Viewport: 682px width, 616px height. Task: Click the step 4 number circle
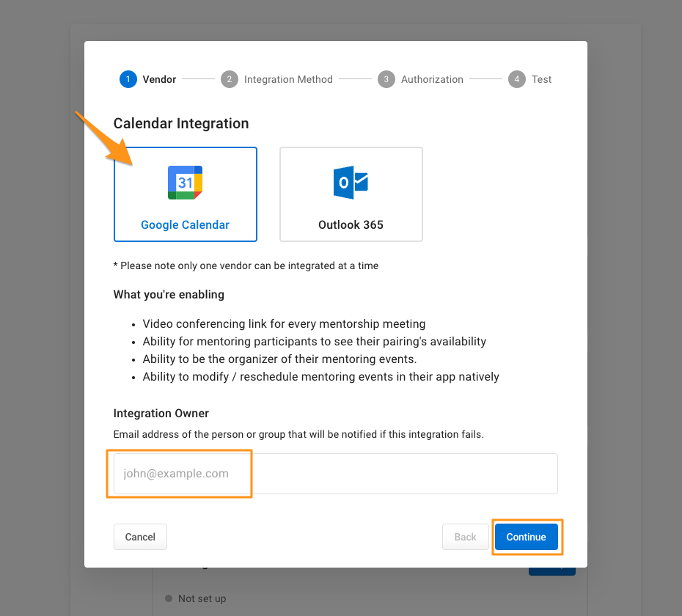[x=517, y=79]
